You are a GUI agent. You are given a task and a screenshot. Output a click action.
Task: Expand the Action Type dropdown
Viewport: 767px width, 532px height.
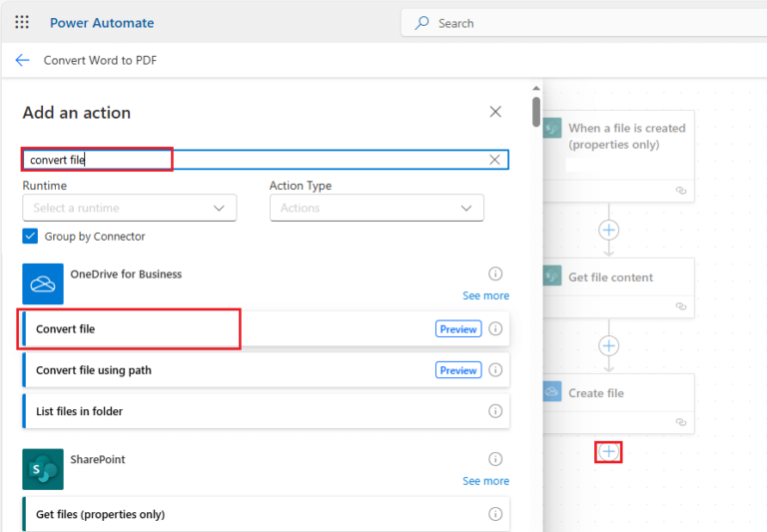(x=377, y=208)
